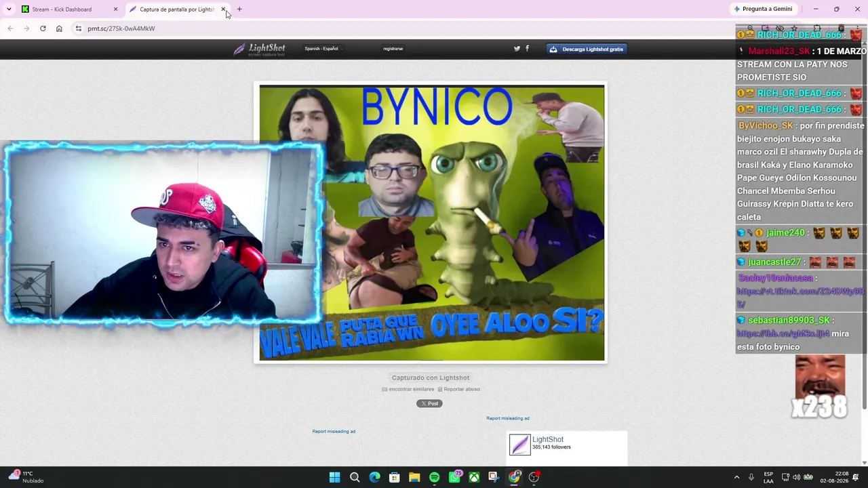This screenshot has width=868, height=488.
Task: Open the Lightshot Facebook icon
Action: tap(527, 49)
